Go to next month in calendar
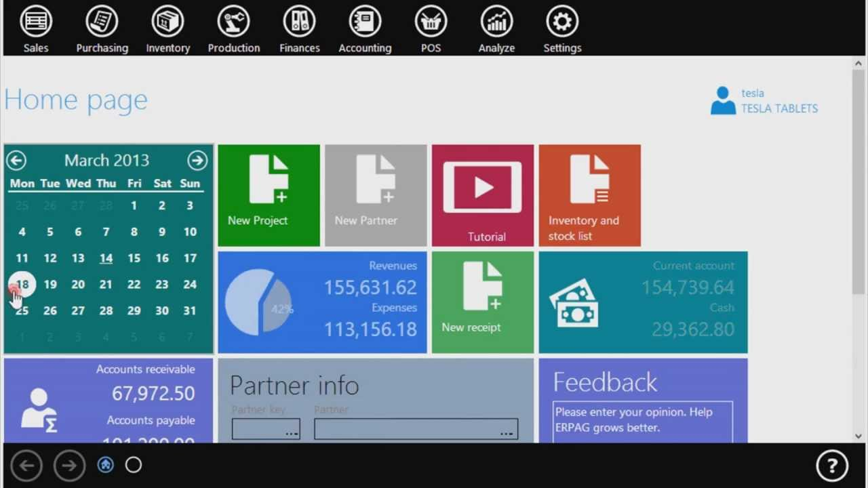868x488 pixels. pyautogui.click(x=197, y=161)
